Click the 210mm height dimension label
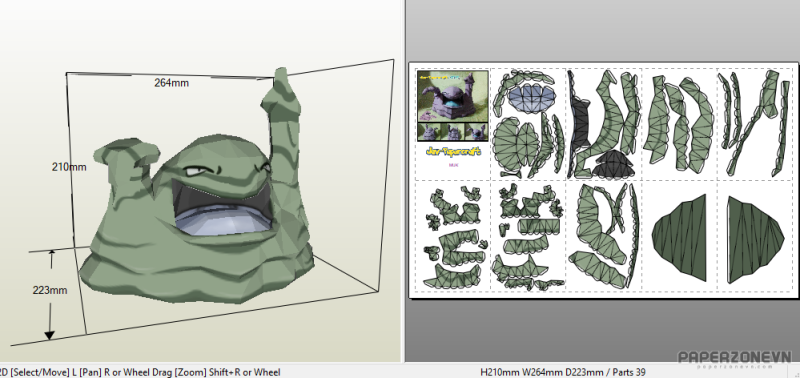Screen dimensions: 800x378 click(x=69, y=167)
